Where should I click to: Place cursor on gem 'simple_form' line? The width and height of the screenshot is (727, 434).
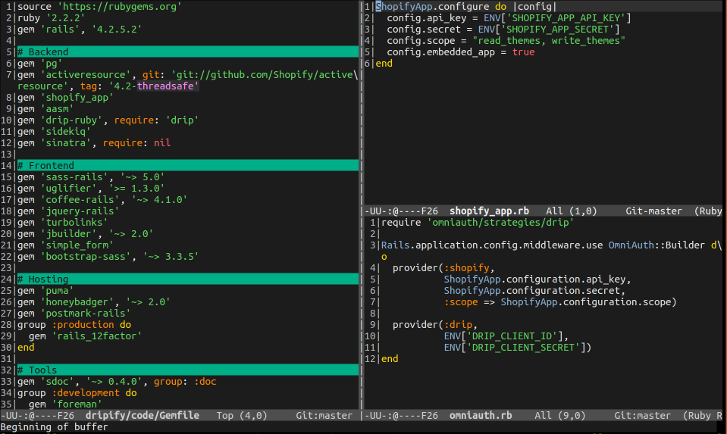click(x=65, y=245)
